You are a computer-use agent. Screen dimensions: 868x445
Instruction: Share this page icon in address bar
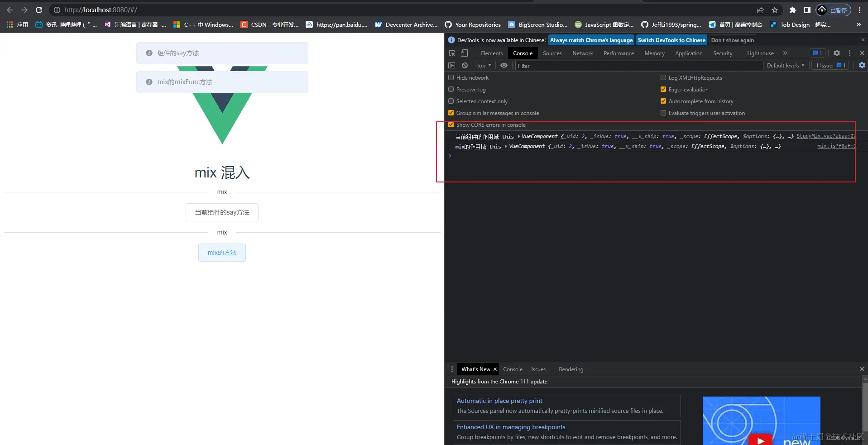(760, 10)
